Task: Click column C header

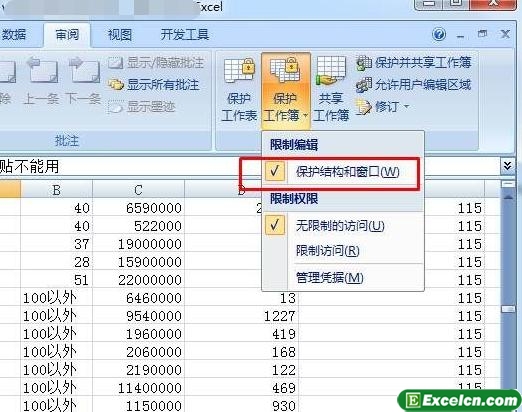Action: [138, 190]
